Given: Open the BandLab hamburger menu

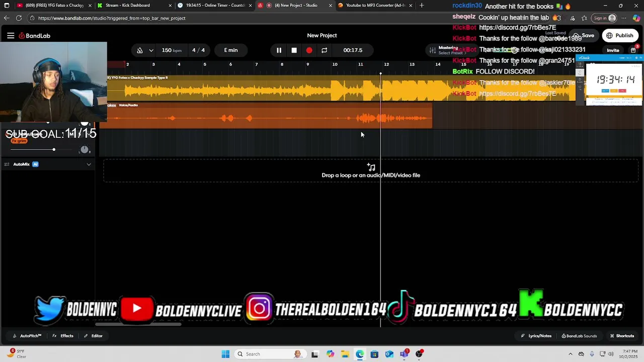Looking at the screenshot, I should 11,36.
